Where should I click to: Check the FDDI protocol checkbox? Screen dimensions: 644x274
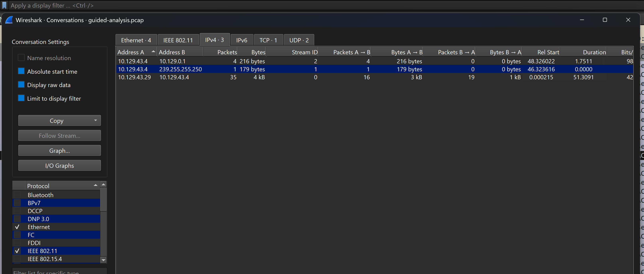17,243
